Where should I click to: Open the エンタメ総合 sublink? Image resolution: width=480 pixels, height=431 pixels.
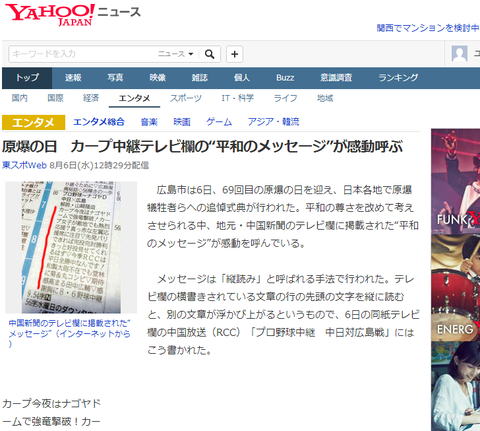click(99, 122)
